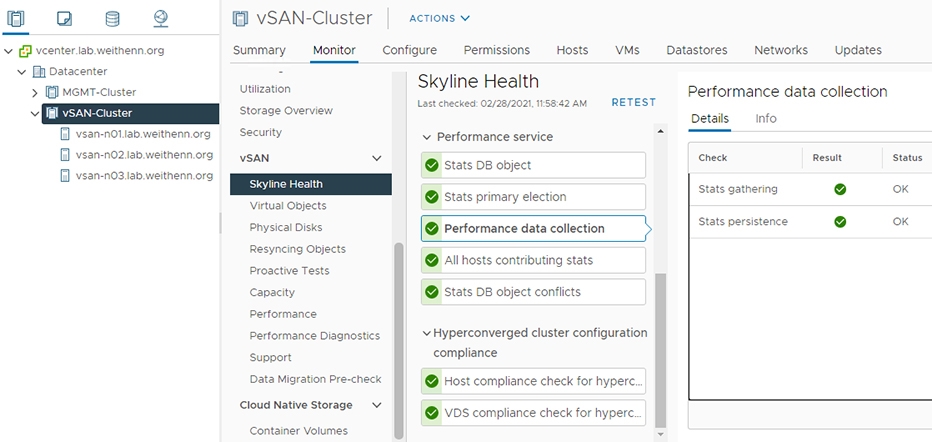Open the Hosts and Clusters inventory view icon
The image size is (932, 442).
pyautogui.click(x=15, y=19)
